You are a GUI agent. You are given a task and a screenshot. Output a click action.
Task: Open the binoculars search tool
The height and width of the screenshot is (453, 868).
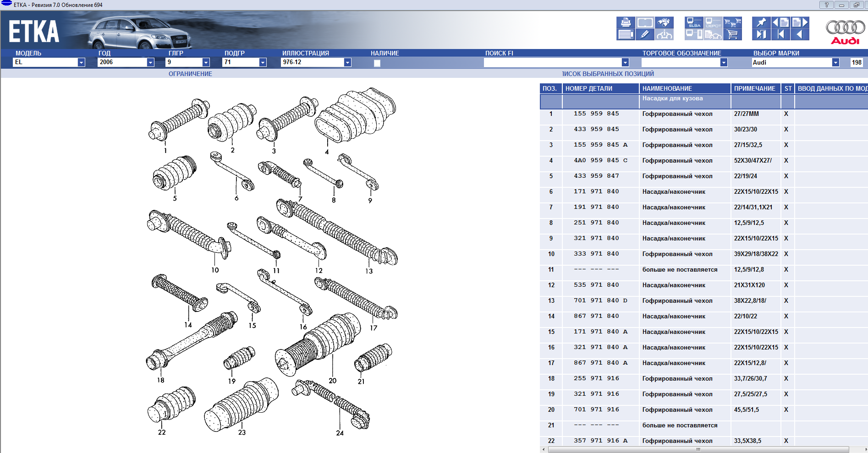[664, 22]
